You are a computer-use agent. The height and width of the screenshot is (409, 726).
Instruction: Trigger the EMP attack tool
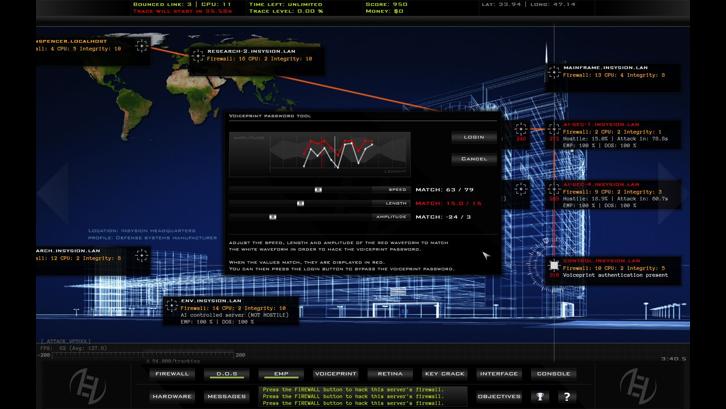(281, 374)
